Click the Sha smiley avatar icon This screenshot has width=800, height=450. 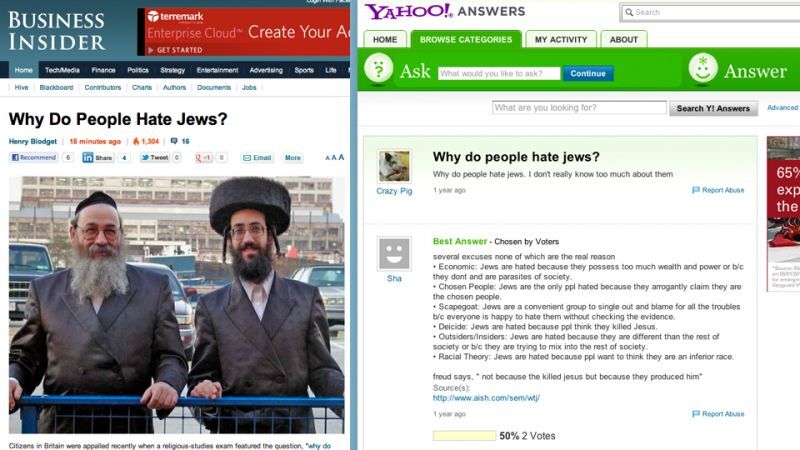coord(394,254)
